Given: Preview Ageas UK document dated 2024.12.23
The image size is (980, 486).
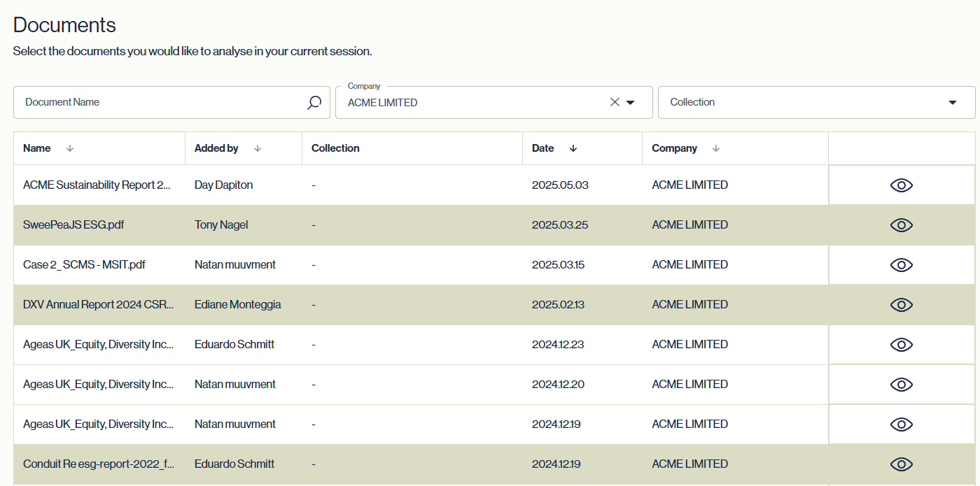Looking at the screenshot, I should [x=902, y=345].
